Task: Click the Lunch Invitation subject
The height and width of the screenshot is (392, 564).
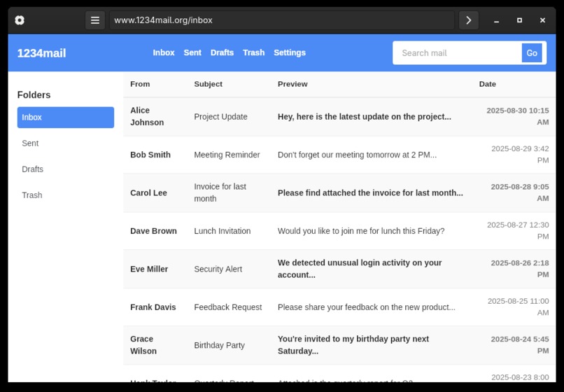Action: coord(223,231)
